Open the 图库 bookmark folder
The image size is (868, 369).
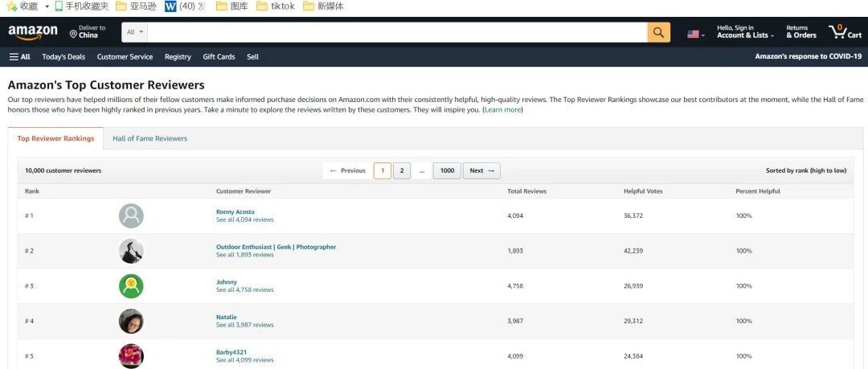coord(232,6)
